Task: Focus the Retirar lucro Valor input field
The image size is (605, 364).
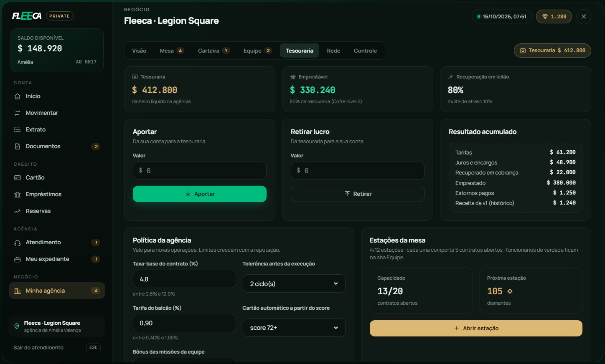Action: (358, 171)
